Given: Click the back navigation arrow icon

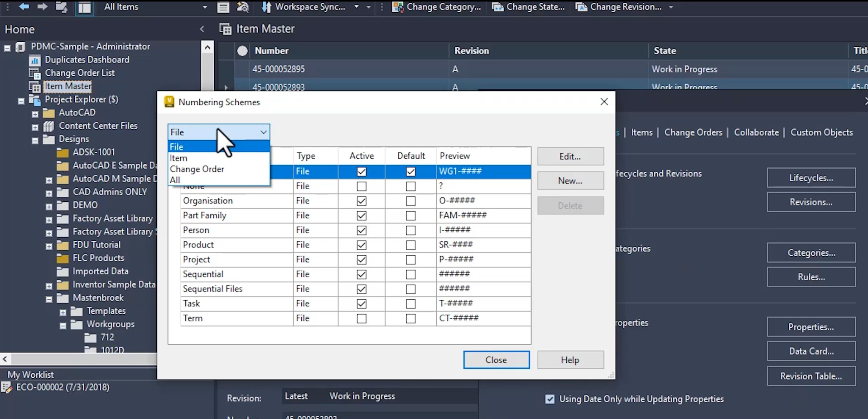Looking at the screenshot, I should pos(24,7).
